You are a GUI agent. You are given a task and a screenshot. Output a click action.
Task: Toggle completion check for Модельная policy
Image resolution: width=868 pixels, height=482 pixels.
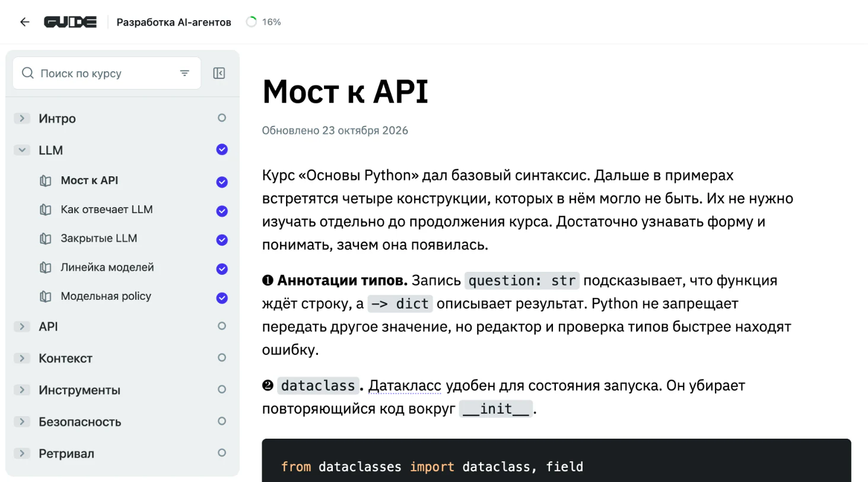coord(222,298)
